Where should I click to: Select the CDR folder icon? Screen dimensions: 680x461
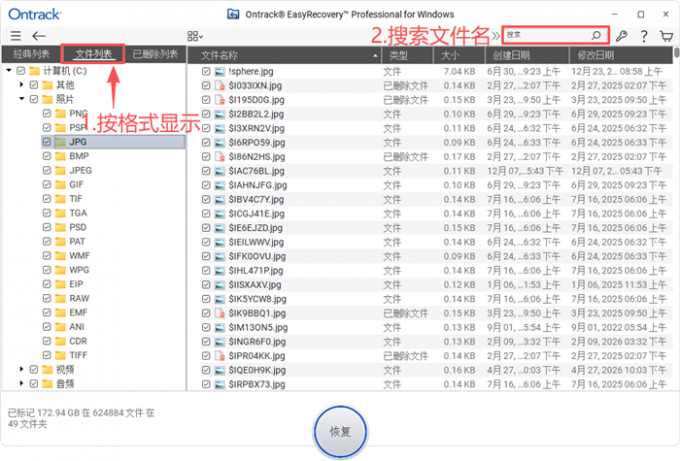pos(60,341)
